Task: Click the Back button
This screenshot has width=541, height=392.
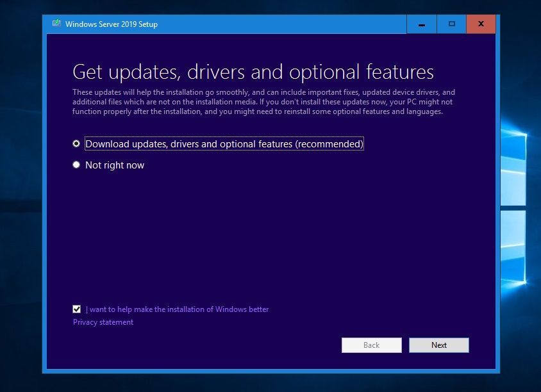Action: pyautogui.click(x=372, y=345)
